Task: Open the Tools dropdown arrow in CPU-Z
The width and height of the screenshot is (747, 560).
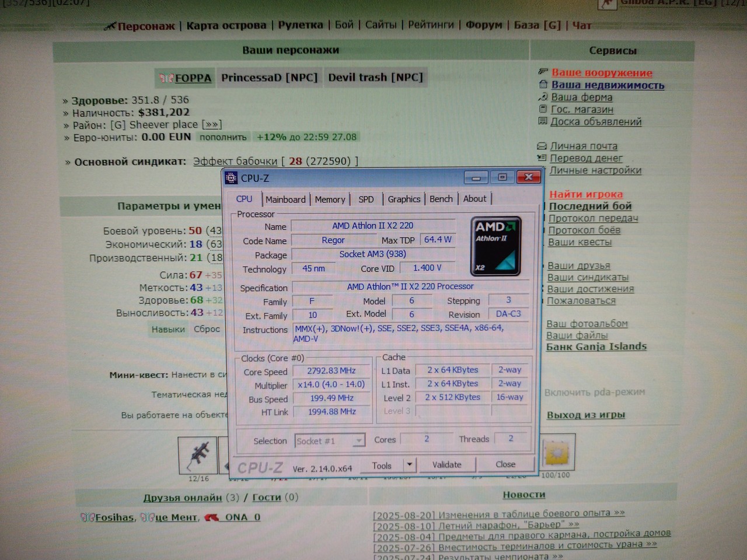Action: [x=410, y=465]
